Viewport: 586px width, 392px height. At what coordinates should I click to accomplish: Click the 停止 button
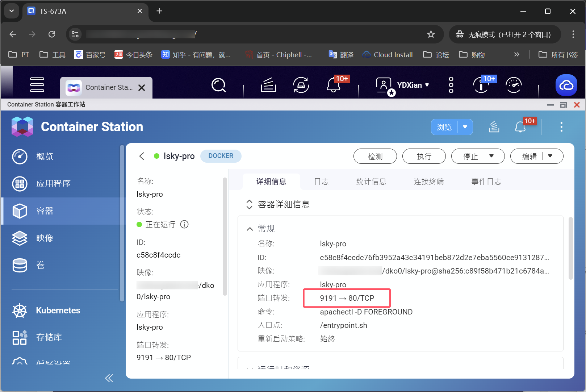(x=470, y=156)
